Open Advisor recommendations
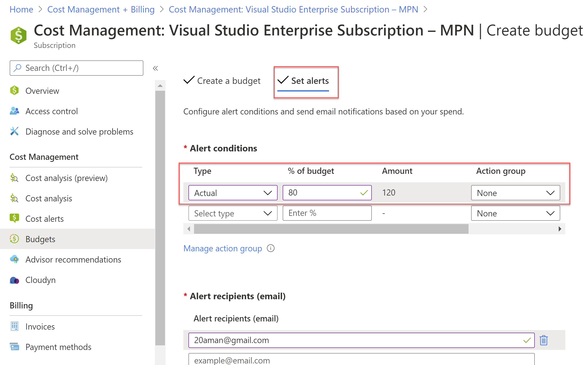This screenshot has width=588, height=365. 73,259
